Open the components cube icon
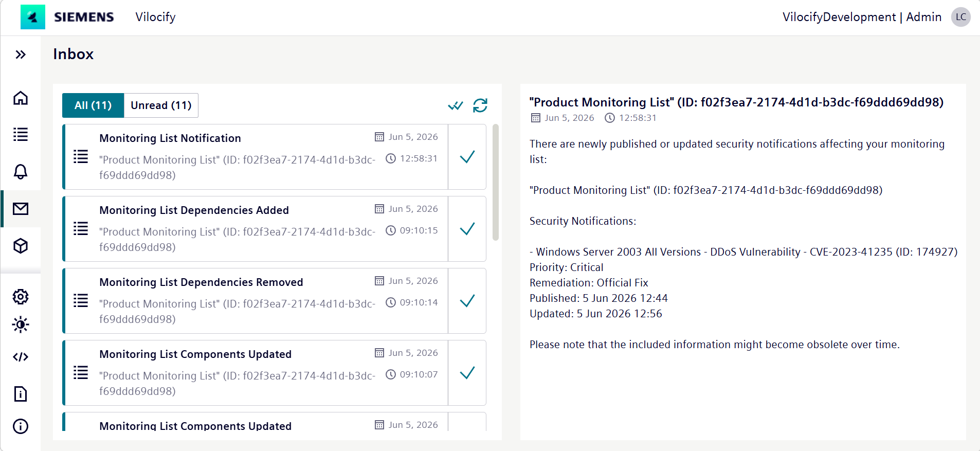Viewport: 980px width, 451px height. point(21,246)
